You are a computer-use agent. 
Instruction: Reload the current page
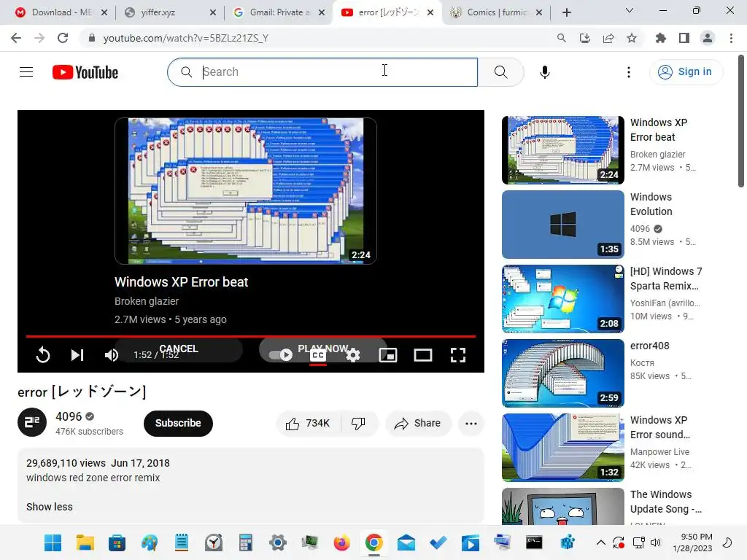[63, 38]
